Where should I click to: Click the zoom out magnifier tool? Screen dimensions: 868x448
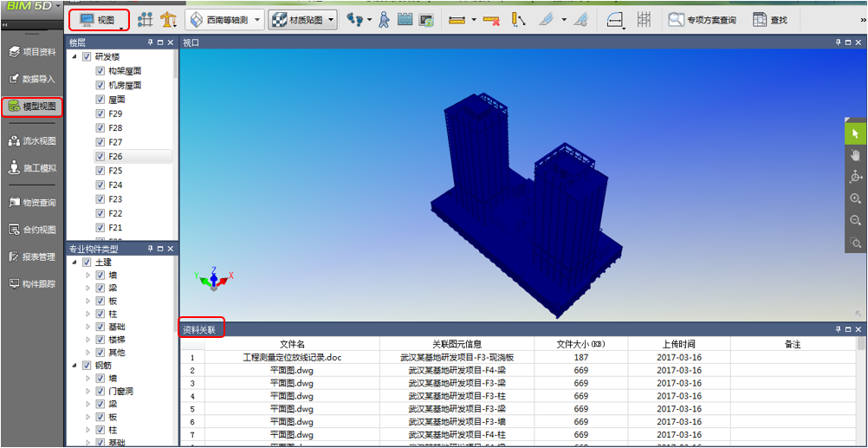pos(856,220)
